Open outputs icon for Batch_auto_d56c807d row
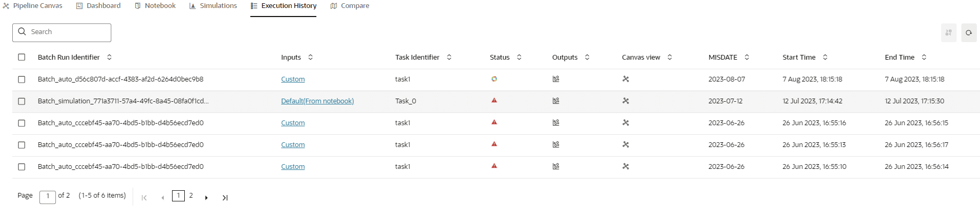The image size is (980, 211). 556,79
